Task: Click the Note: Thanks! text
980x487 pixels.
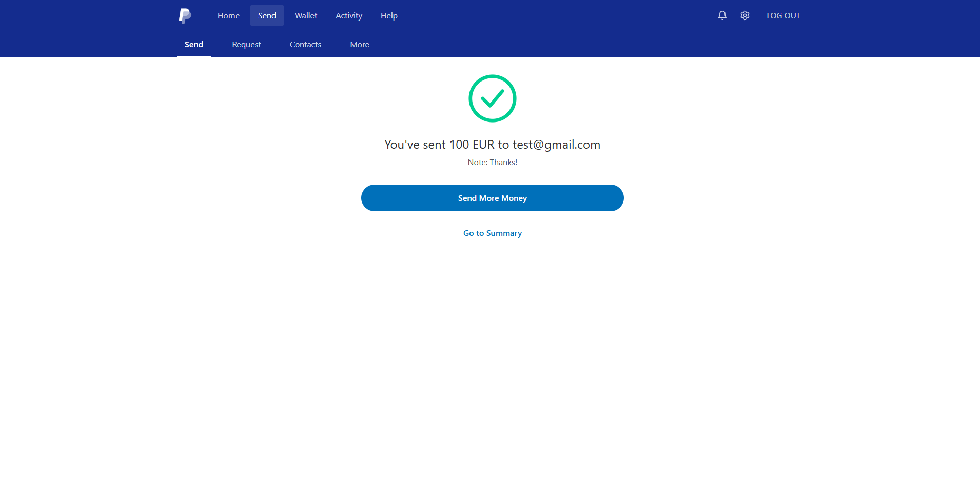Action: pos(493,163)
